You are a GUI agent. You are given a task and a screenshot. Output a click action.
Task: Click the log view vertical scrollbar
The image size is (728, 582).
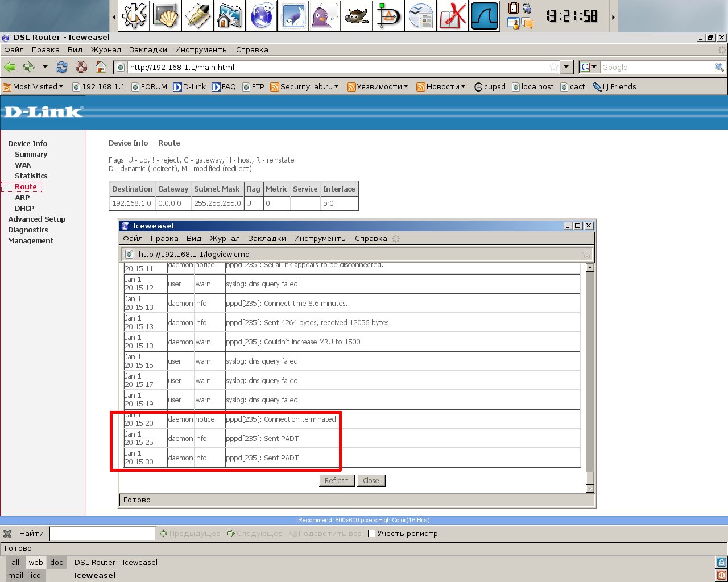click(590, 369)
